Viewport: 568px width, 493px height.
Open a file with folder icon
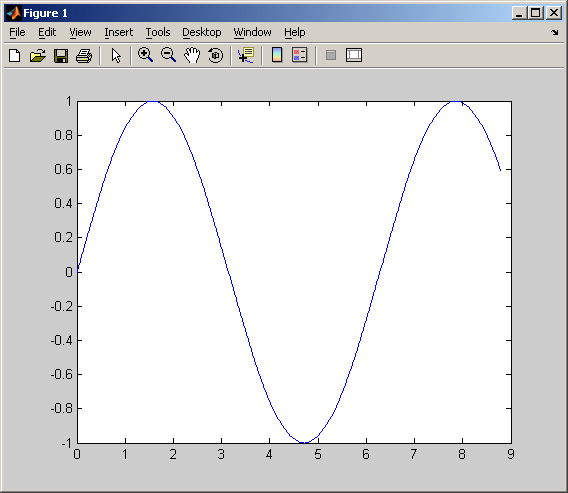(x=38, y=55)
